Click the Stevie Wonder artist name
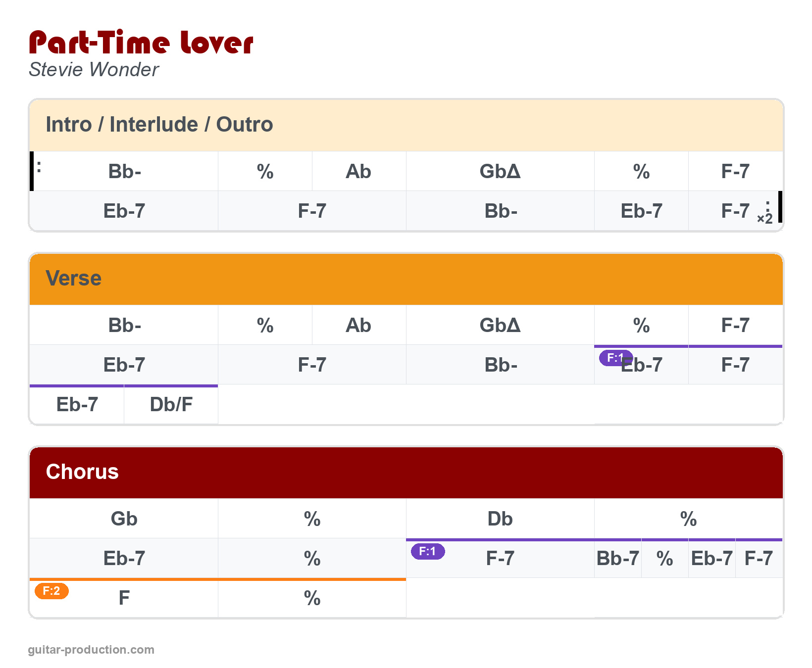The height and width of the screenshot is (668, 812). pos(94,70)
